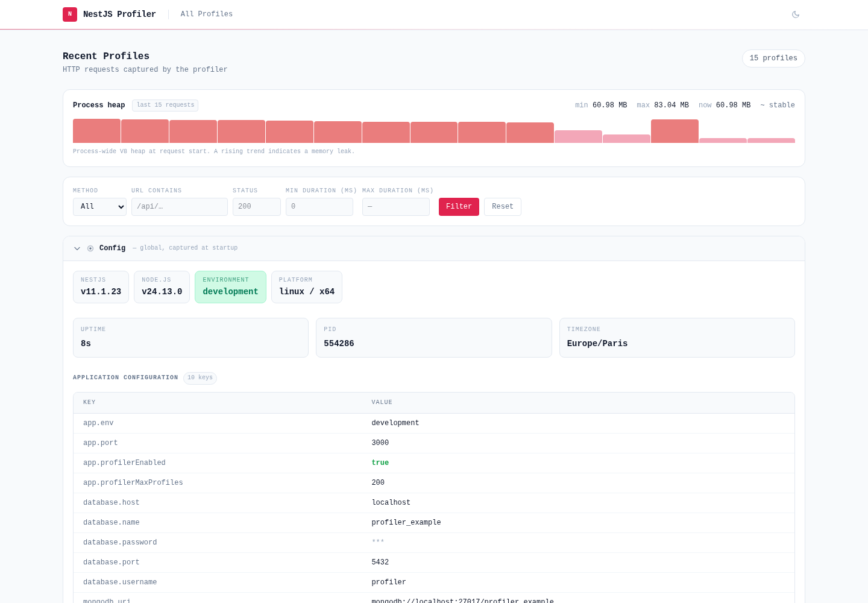Click the tallest heap bar near the right
Viewport: 868px width, 603px height.
[675, 131]
